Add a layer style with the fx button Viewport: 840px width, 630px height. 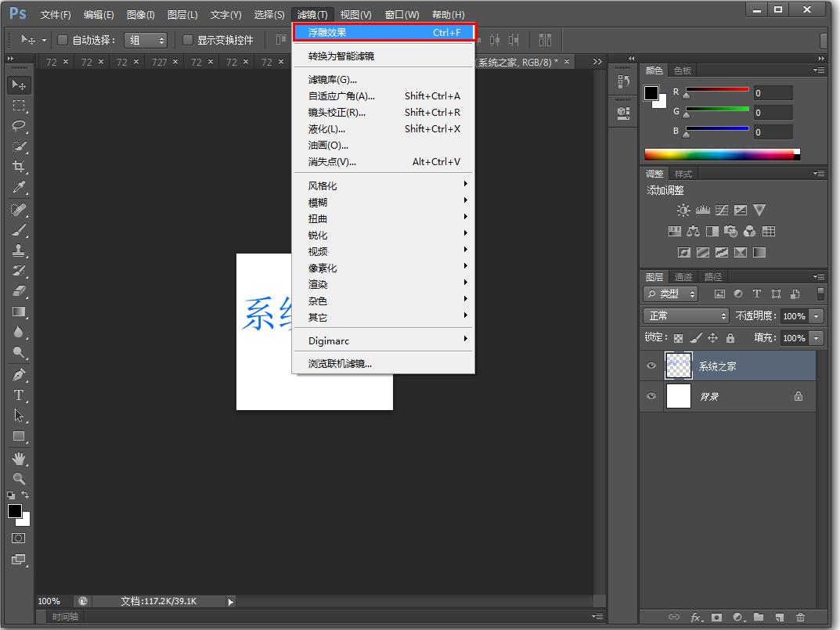[x=696, y=617]
